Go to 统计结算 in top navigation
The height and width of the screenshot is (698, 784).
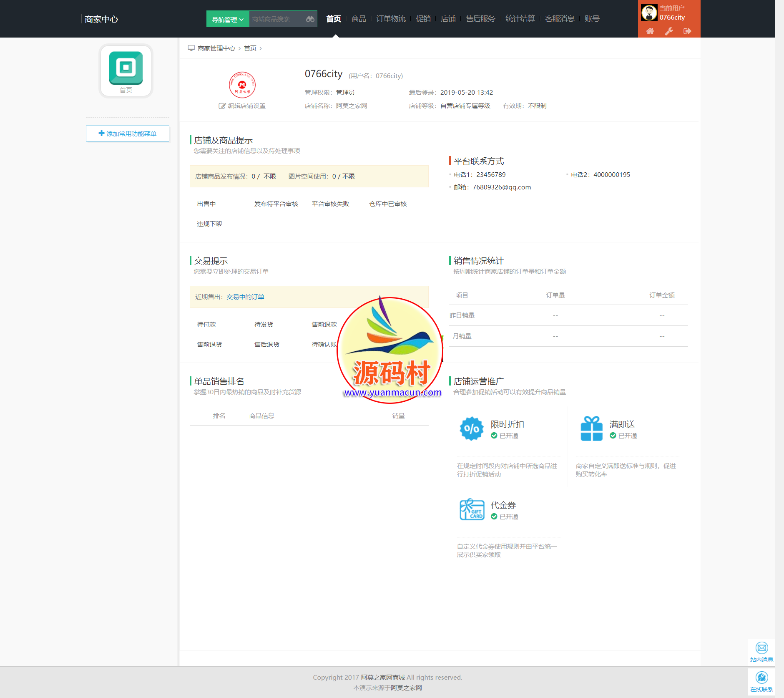coord(520,19)
